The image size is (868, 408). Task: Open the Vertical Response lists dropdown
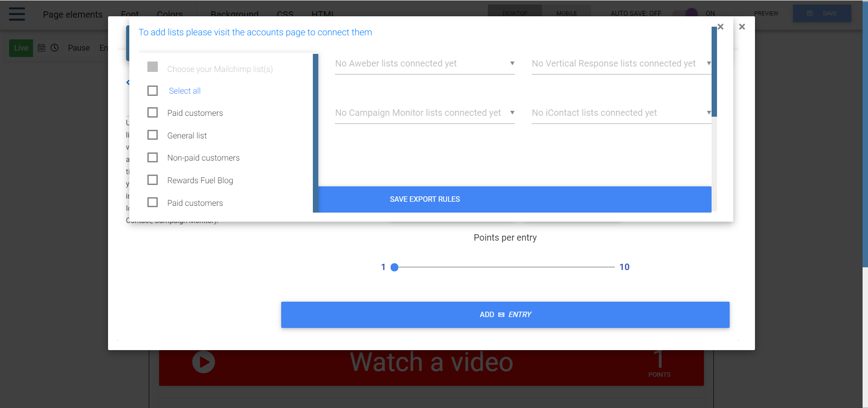pos(622,64)
